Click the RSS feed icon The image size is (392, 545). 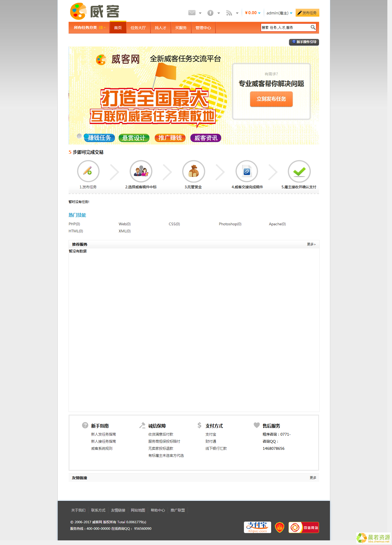click(x=229, y=13)
